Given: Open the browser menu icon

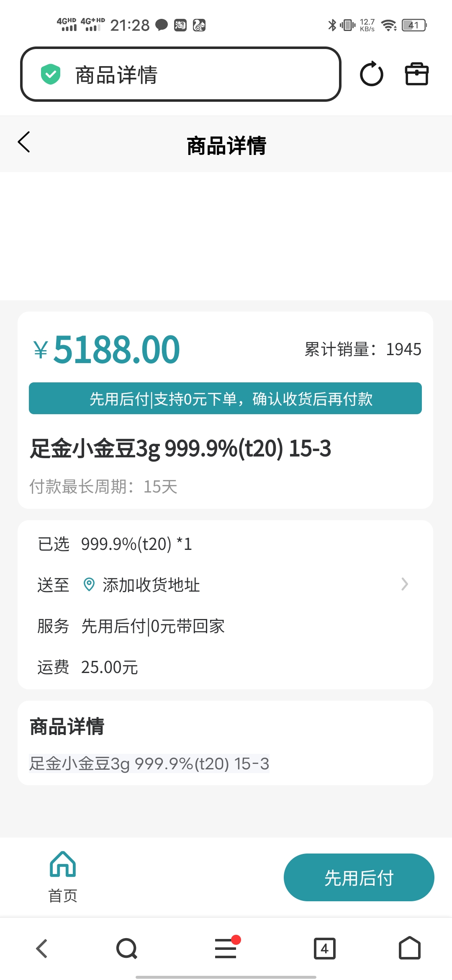Looking at the screenshot, I should [x=226, y=948].
